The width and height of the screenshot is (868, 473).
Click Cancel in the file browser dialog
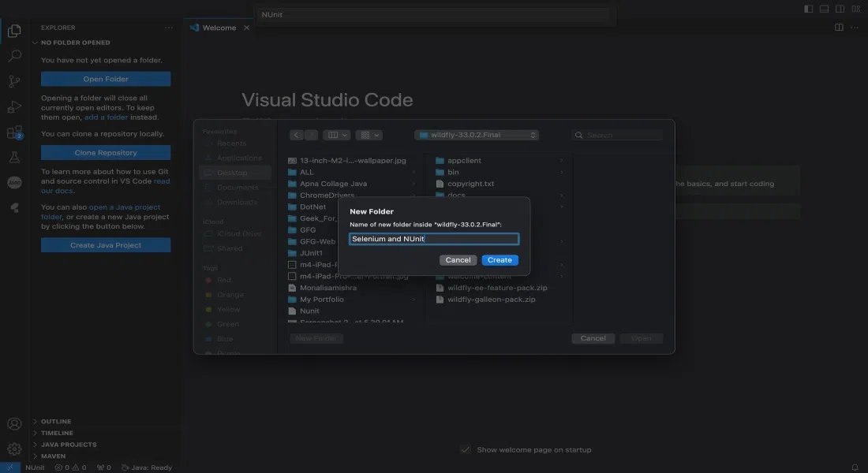(593, 338)
